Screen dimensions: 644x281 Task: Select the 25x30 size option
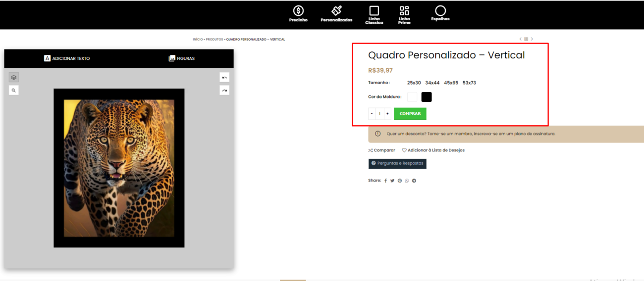(414, 83)
